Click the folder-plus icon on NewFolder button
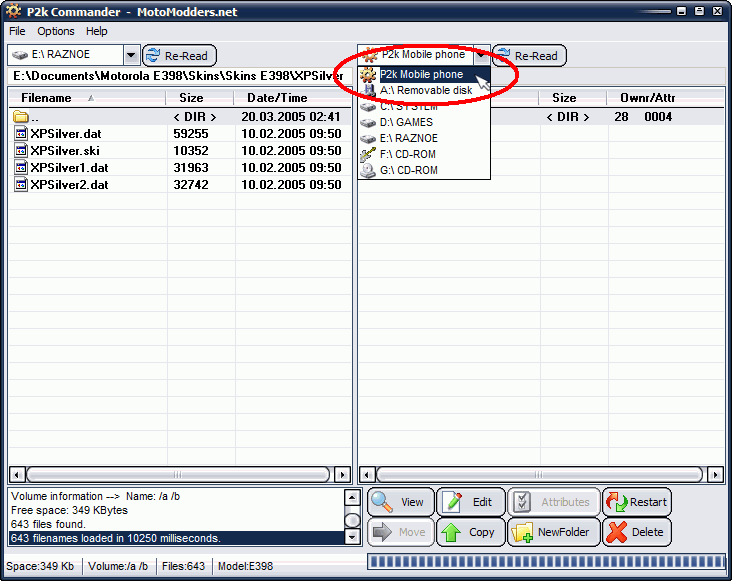This screenshot has width=732, height=581. pyautogui.click(x=522, y=532)
